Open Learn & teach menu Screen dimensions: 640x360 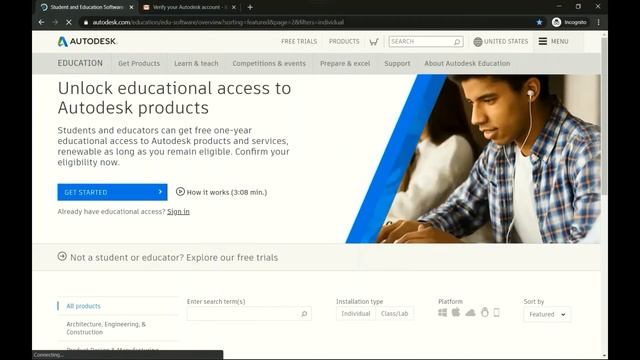(196, 63)
